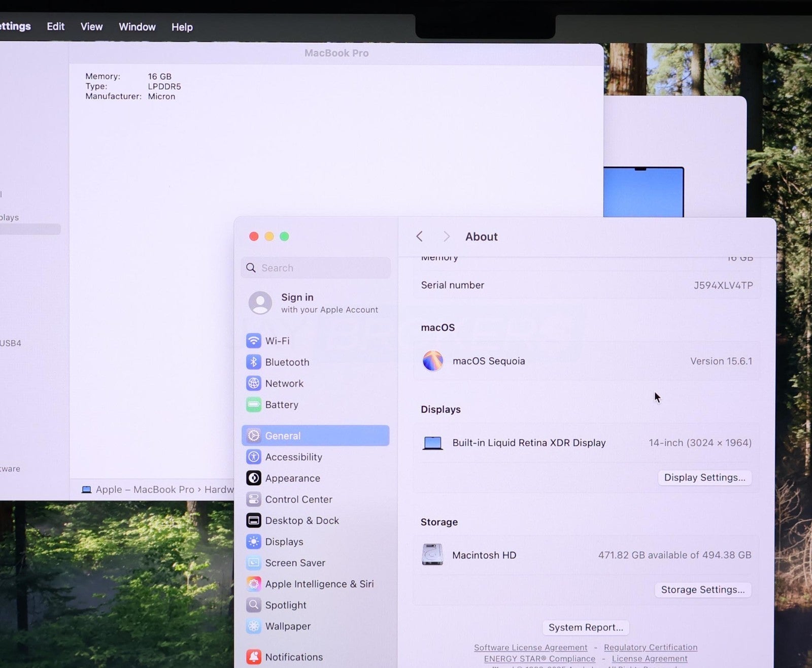Open Apple Intelligence & Siri settings
The height and width of the screenshot is (668, 812).
point(319,584)
